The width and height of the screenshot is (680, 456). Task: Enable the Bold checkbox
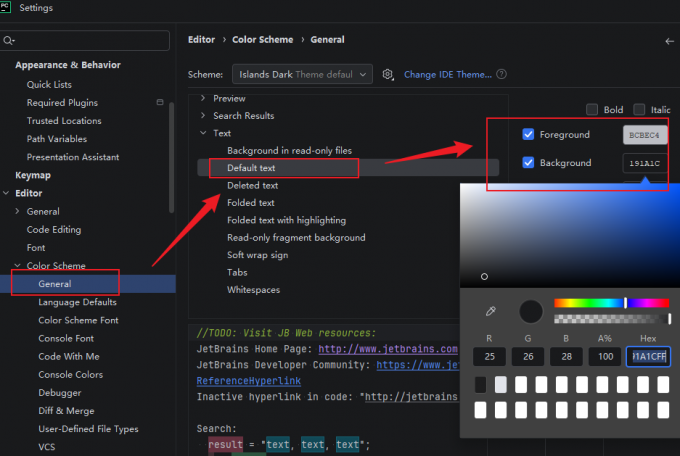592,109
